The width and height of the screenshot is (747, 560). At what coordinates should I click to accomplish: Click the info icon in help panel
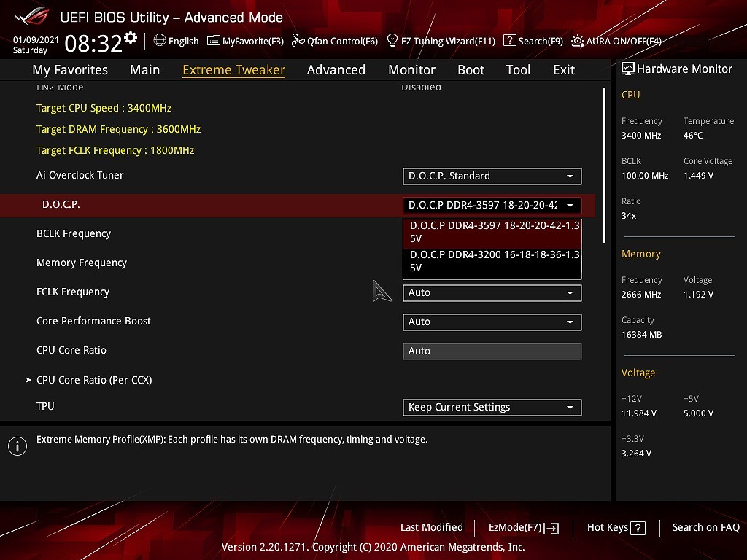[x=18, y=446]
